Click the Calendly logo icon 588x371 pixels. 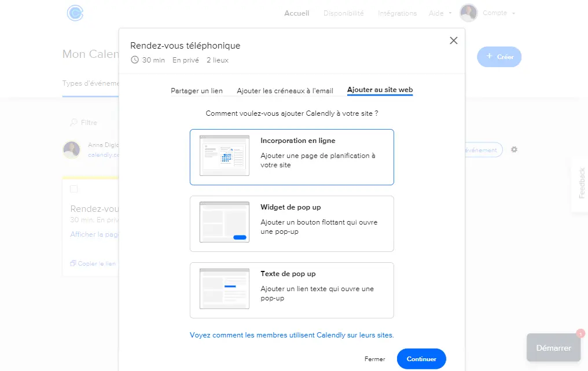tap(75, 13)
